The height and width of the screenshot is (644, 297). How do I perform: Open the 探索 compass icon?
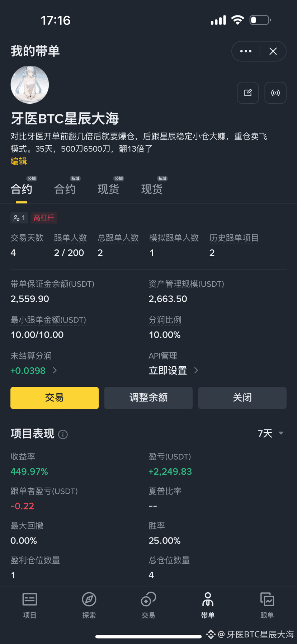tap(89, 606)
